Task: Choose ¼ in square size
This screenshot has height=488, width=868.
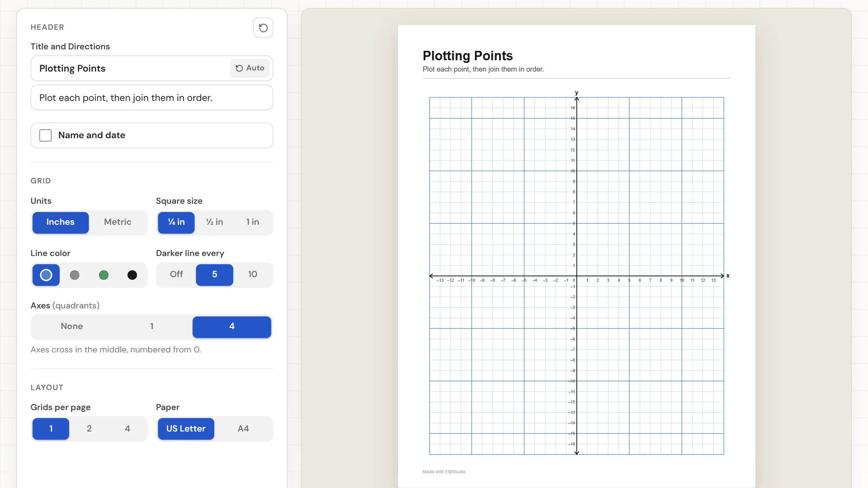Action: pyautogui.click(x=176, y=222)
